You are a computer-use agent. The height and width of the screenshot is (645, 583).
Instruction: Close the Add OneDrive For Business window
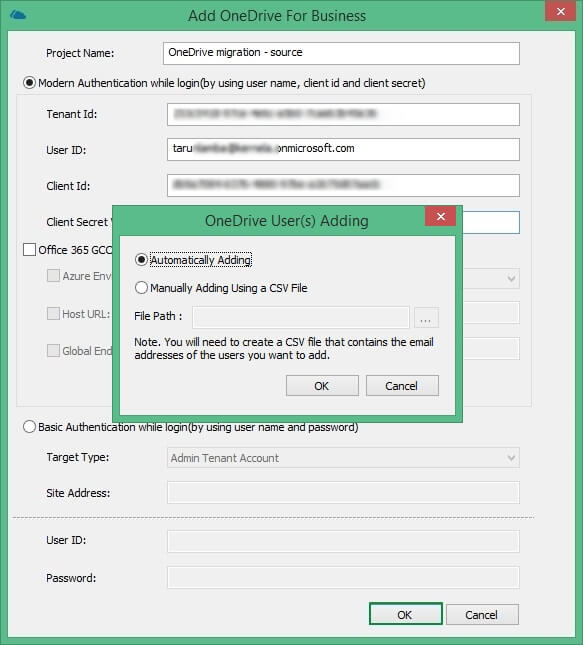(x=560, y=11)
